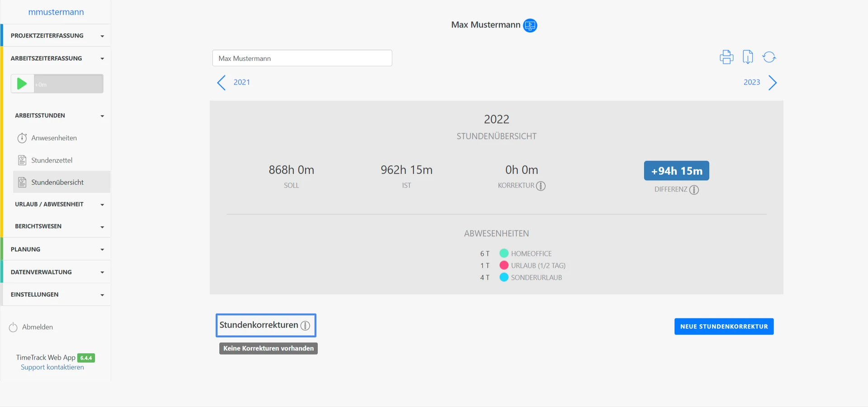Viewport: 868px width, 407px height.
Task: Click the info icon beside Differenz
Action: click(x=694, y=190)
